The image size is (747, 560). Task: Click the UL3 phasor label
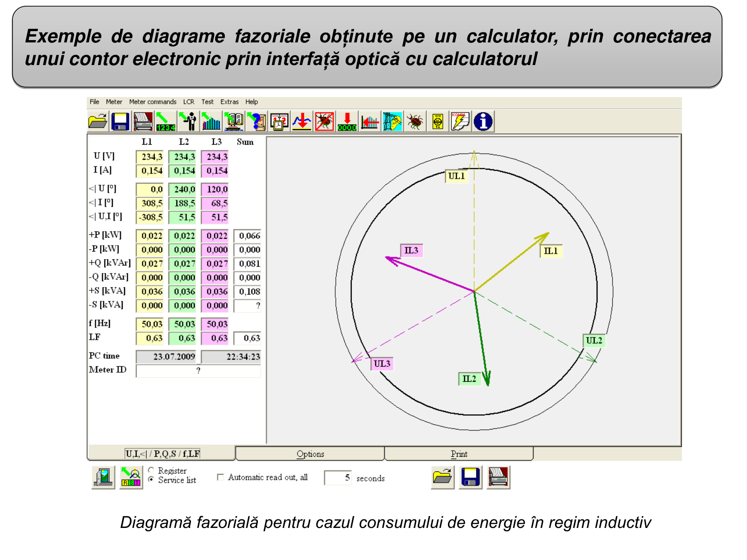(x=382, y=364)
